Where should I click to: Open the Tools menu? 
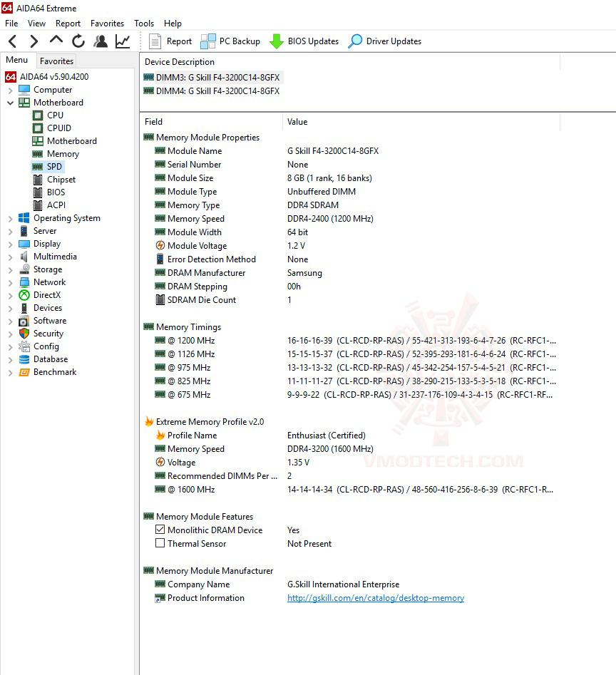(144, 24)
